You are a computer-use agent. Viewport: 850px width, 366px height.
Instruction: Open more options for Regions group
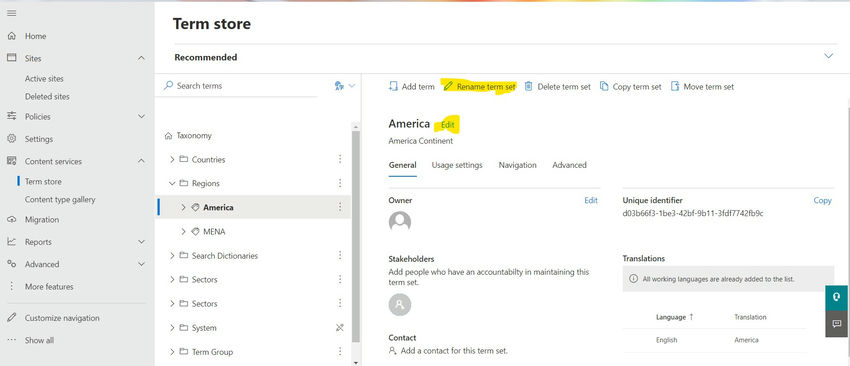pyautogui.click(x=340, y=183)
